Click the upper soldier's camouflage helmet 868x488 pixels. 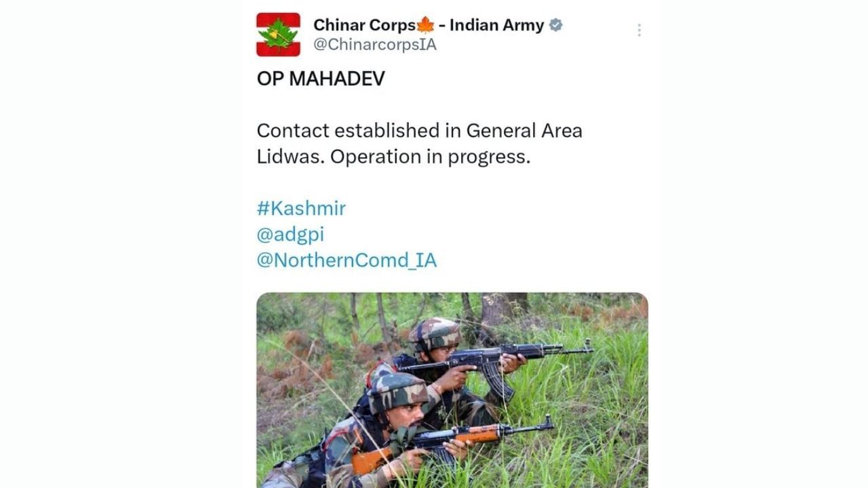[435, 333]
